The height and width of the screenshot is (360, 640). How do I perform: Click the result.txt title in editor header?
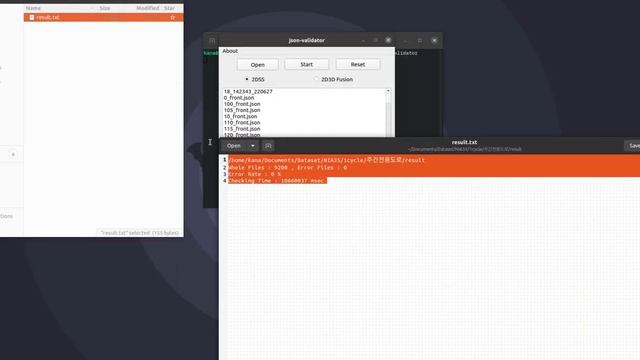click(464, 142)
